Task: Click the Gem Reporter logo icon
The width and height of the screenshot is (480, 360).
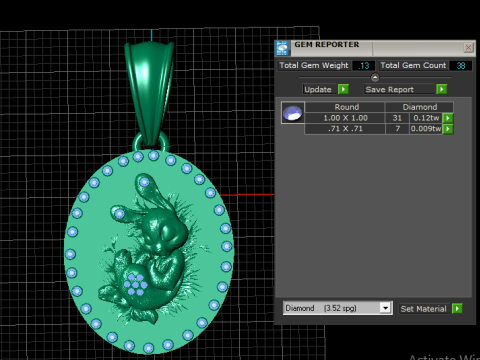Action: [282, 48]
